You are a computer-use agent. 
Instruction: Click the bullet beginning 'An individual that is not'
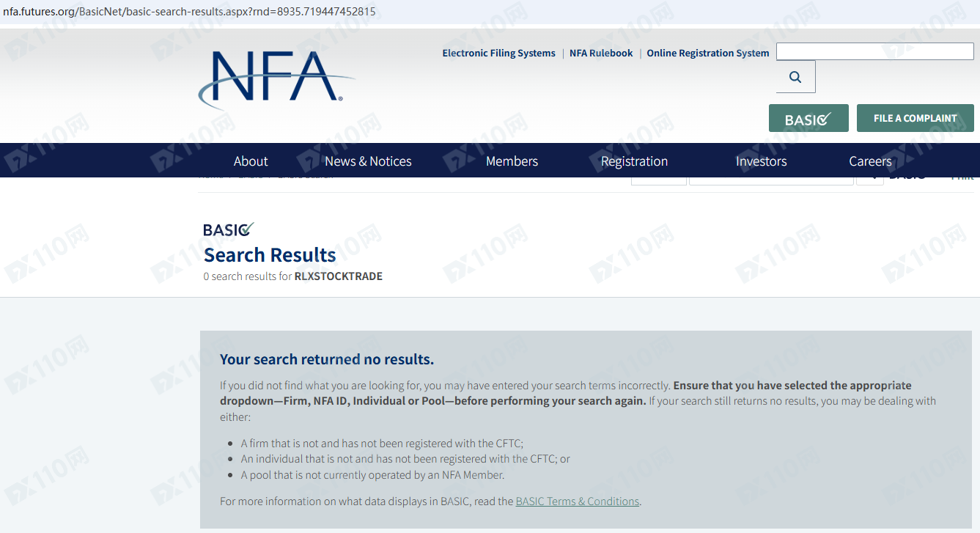click(x=405, y=459)
